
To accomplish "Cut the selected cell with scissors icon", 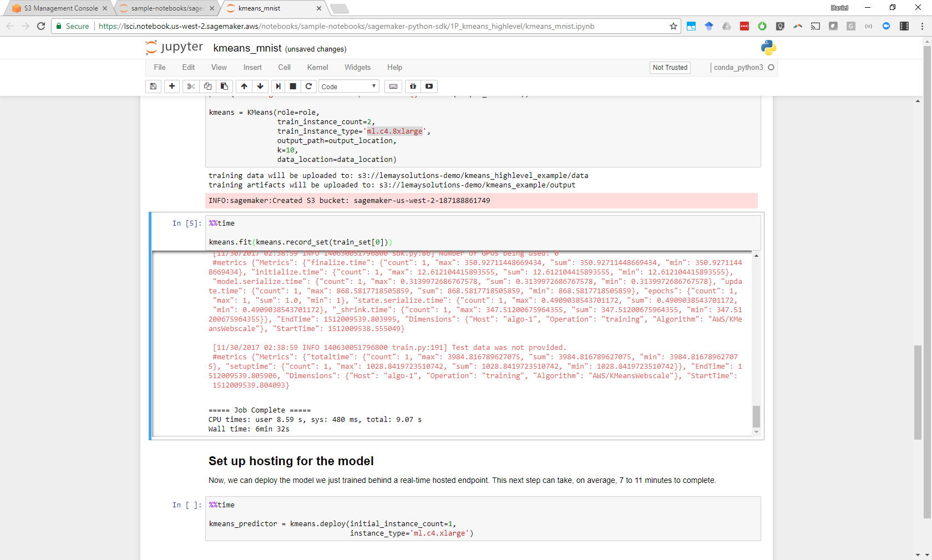I will [191, 86].
